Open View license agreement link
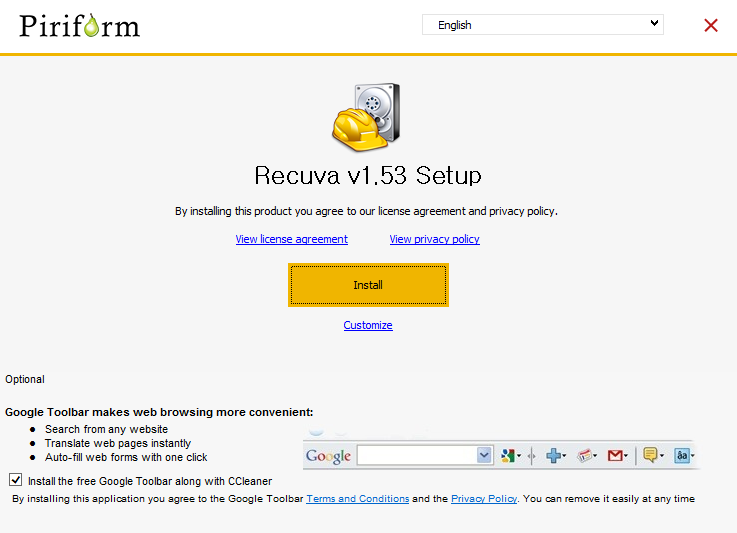This screenshot has width=737, height=533. tap(291, 239)
